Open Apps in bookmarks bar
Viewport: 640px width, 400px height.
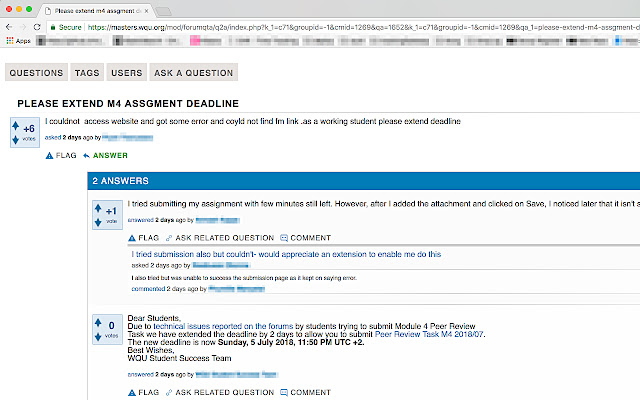[x=18, y=41]
